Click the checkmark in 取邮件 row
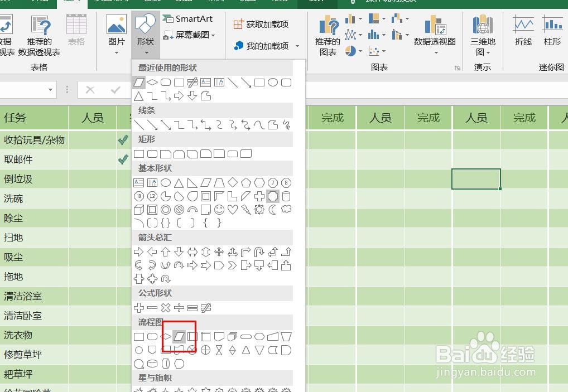The width and height of the screenshot is (568, 392). (x=123, y=159)
